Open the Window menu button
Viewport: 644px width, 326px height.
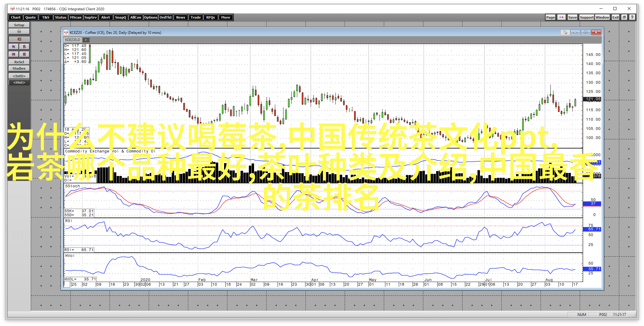(x=602, y=17)
